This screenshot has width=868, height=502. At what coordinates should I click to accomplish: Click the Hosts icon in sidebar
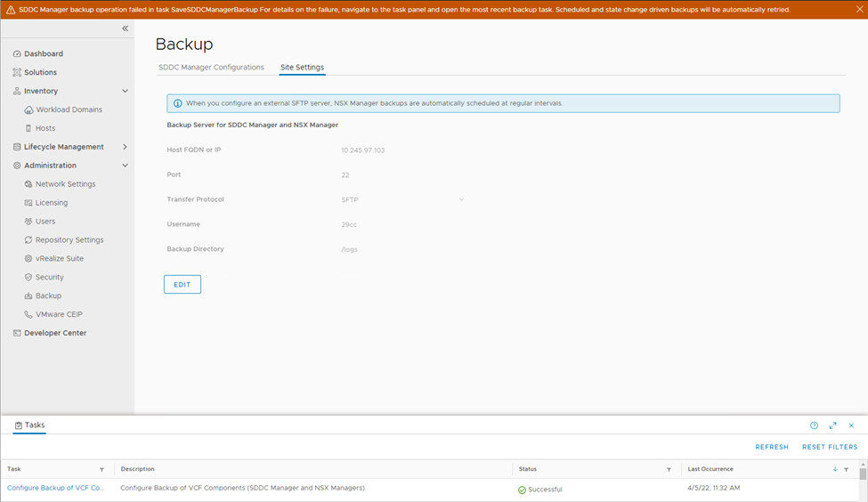coord(28,129)
